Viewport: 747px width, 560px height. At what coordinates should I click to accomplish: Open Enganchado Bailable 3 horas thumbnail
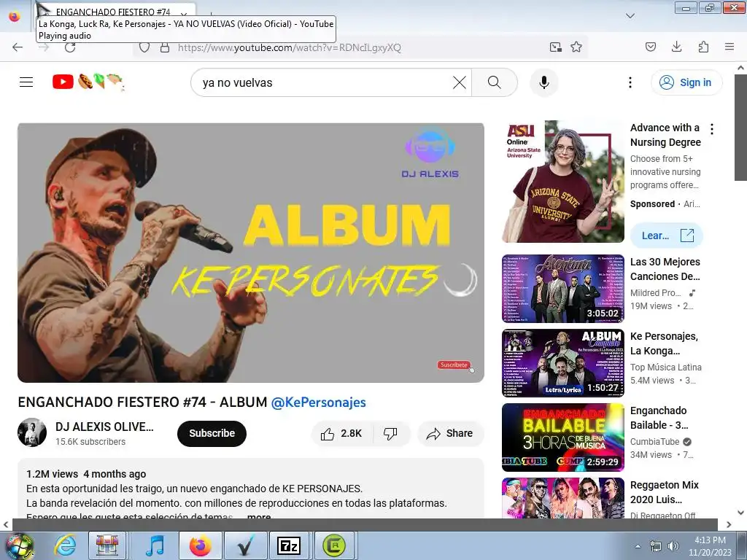click(x=563, y=437)
